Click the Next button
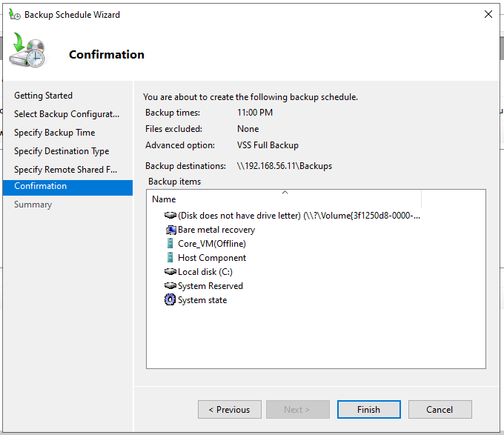The image size is (504, 435). [x=298, y=409]
